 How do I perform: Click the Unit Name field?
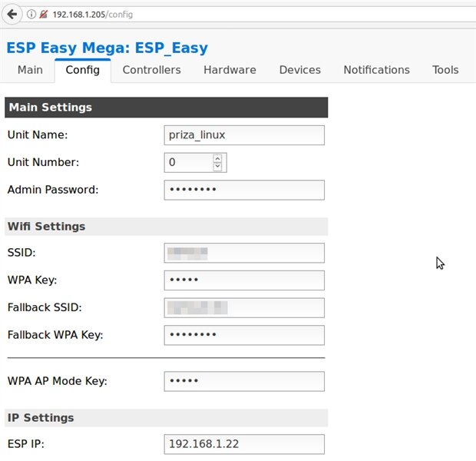coord(244,135)
